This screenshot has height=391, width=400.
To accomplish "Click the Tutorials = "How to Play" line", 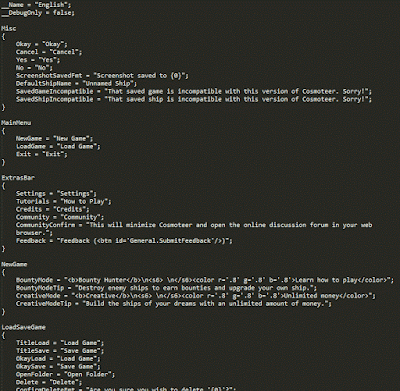I will tap(64, 202).
